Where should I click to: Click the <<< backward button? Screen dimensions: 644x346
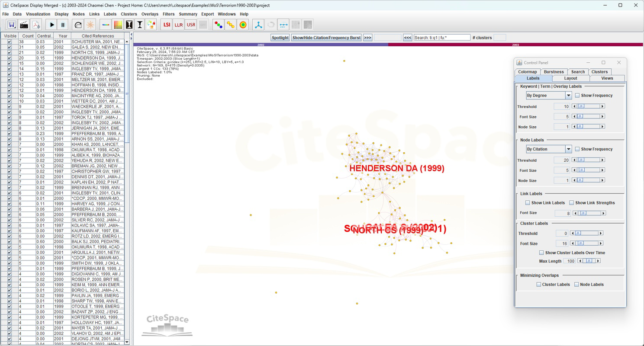coord(408,38)
